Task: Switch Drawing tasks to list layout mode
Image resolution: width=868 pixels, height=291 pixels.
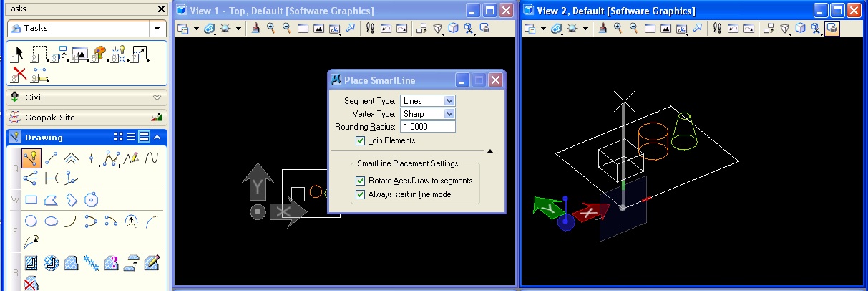Action: (x=131, y=137)
